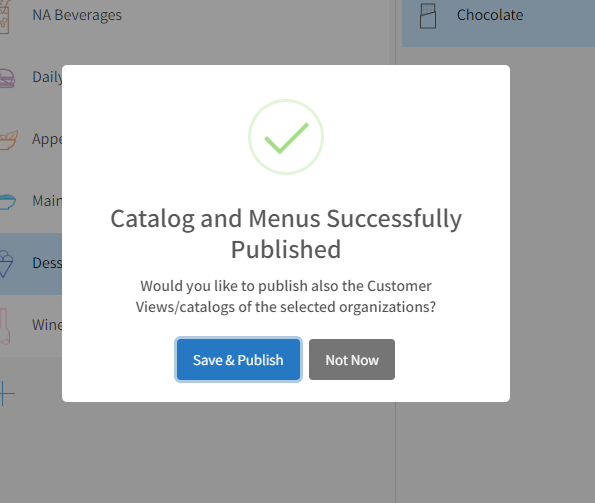Dismiss dialog with Not Now button
Viewport: 595px width, 503px height.
[352, 359]
